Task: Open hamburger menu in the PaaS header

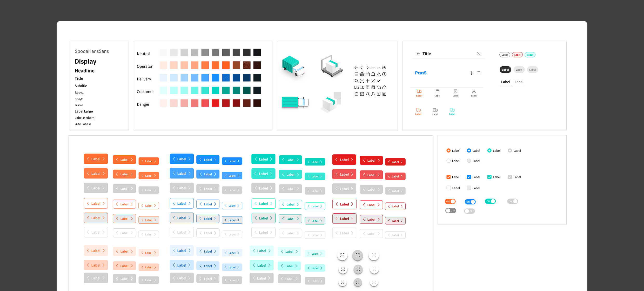Action: [x=479, y=73]
